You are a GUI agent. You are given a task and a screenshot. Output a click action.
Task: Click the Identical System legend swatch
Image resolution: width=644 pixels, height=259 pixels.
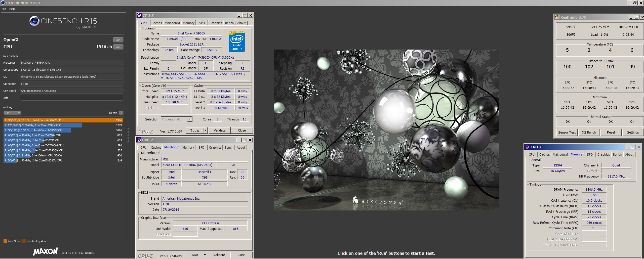(x=24, y=241)
